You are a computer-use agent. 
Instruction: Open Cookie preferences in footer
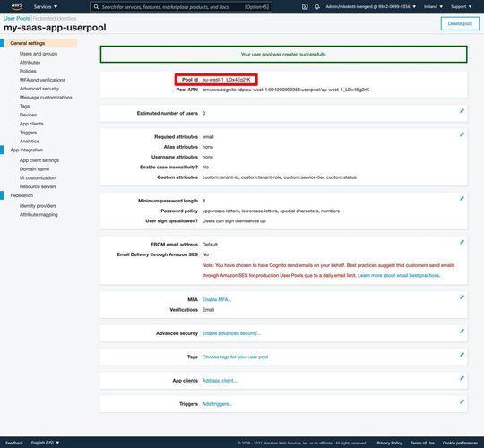pyautogui.click(x=460, y=443)
